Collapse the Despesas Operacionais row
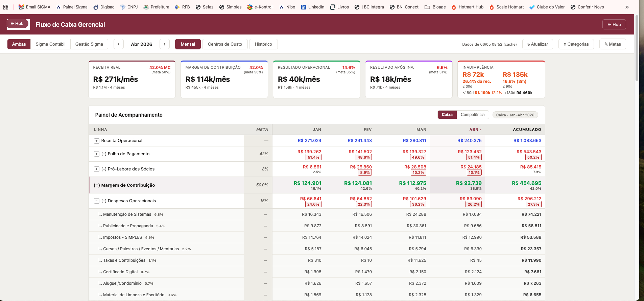Image resolution: width=644 pixels, height=301 pixels. click(96, 201)
